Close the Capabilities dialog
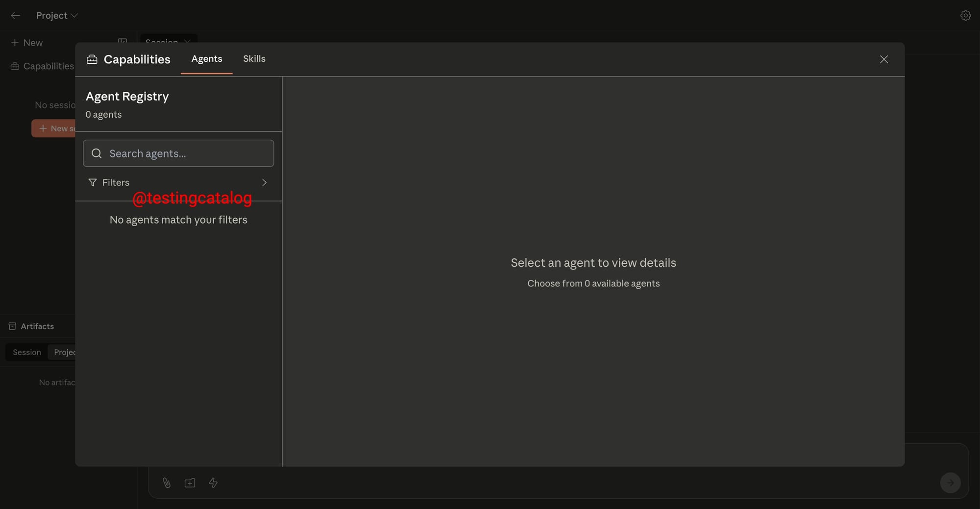 pos(883,59)
